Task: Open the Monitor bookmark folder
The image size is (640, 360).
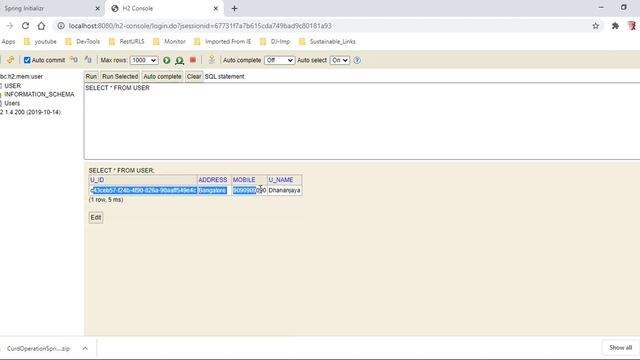Action: point(169,42)
